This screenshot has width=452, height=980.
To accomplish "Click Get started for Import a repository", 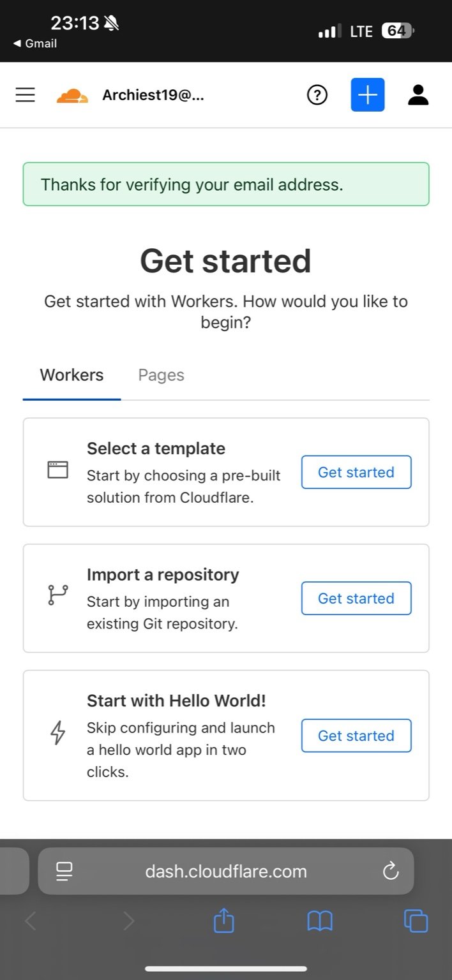I will [x=356, y=598].
